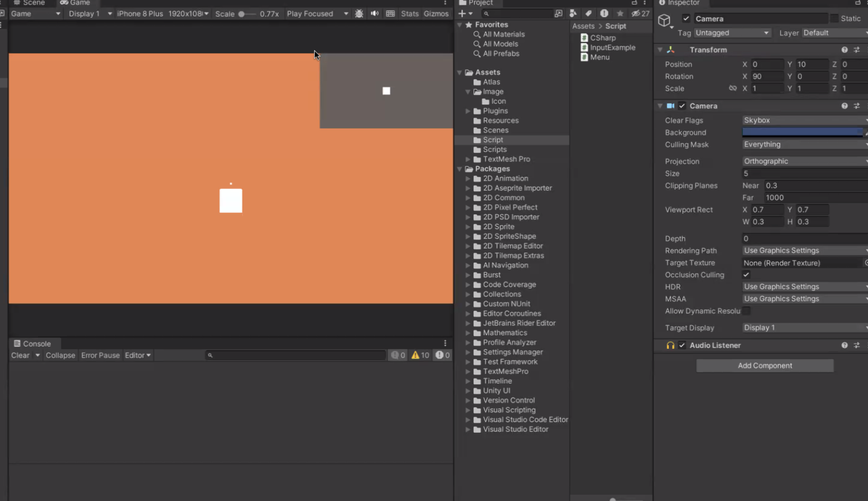Viewport: 868px width, 501px height.
Task: Click the search-by-import-log icon in Project toolbar
Action: (604, 13)
